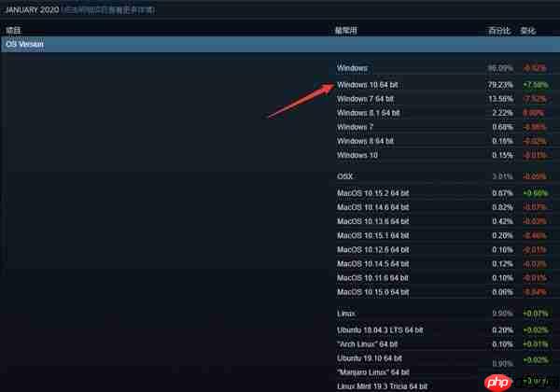Select the "Manjaro Linux" 64 bit row
The image size is (560, 392).
pyautogui.click(x=442, y=372)
